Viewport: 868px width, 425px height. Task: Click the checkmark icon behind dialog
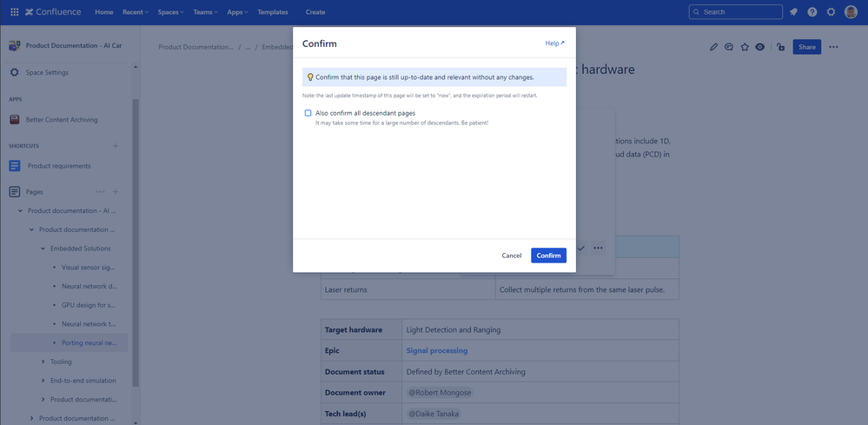(x=580, y=248)
